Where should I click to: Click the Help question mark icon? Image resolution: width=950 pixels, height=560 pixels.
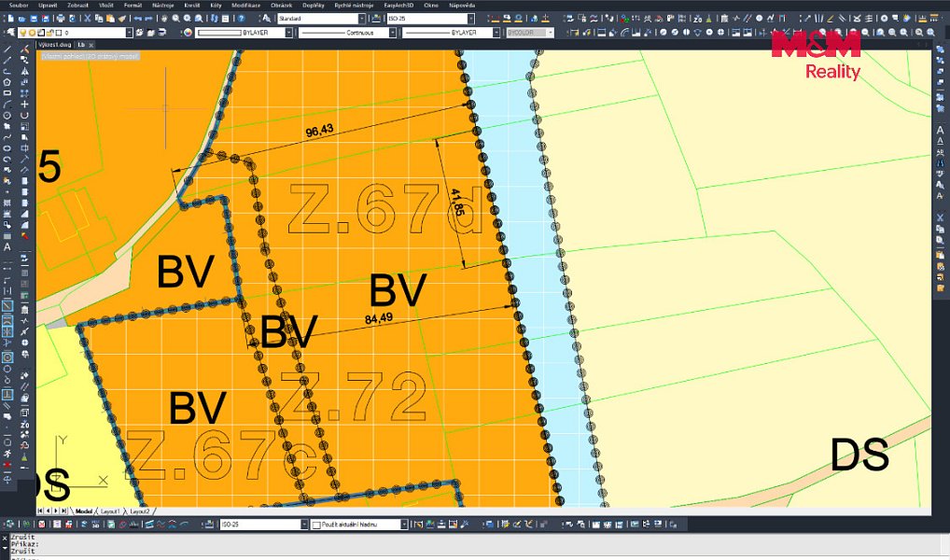coord(241,19)
